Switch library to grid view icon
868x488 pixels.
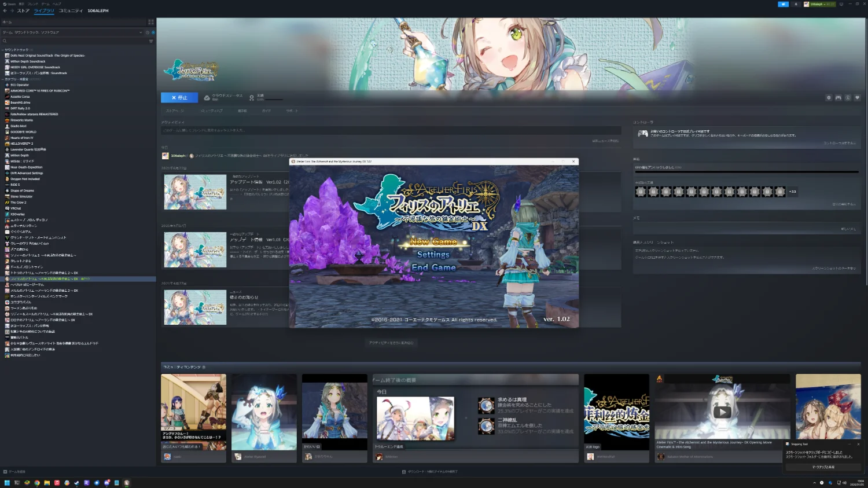(x=151, y=22)
